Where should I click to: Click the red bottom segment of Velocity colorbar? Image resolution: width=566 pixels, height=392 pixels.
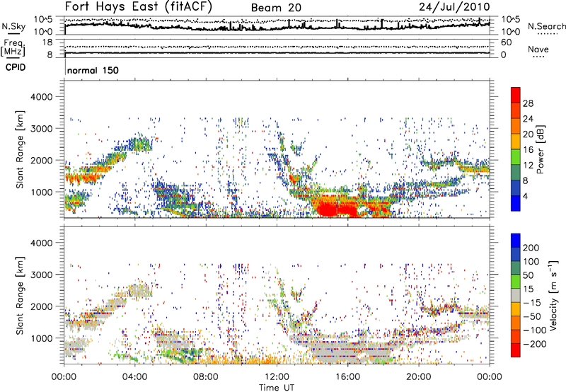pos(516,350)
